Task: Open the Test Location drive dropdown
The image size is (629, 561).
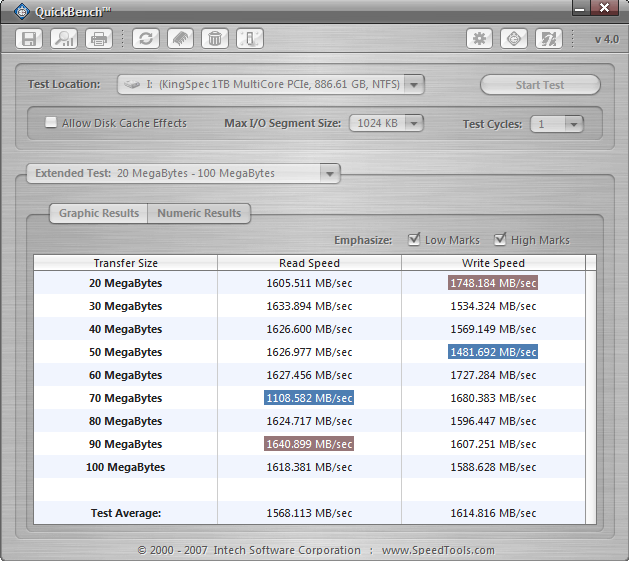Action: (x=414, y=85)
